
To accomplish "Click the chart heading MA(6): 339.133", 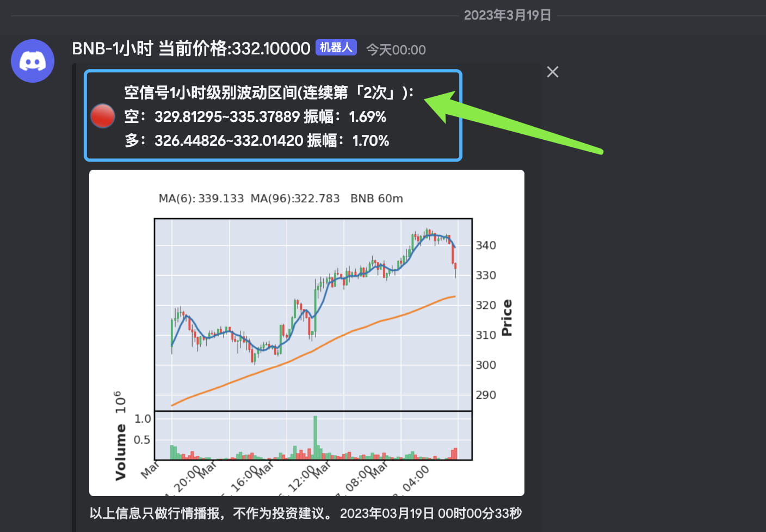I will (201, 199).
